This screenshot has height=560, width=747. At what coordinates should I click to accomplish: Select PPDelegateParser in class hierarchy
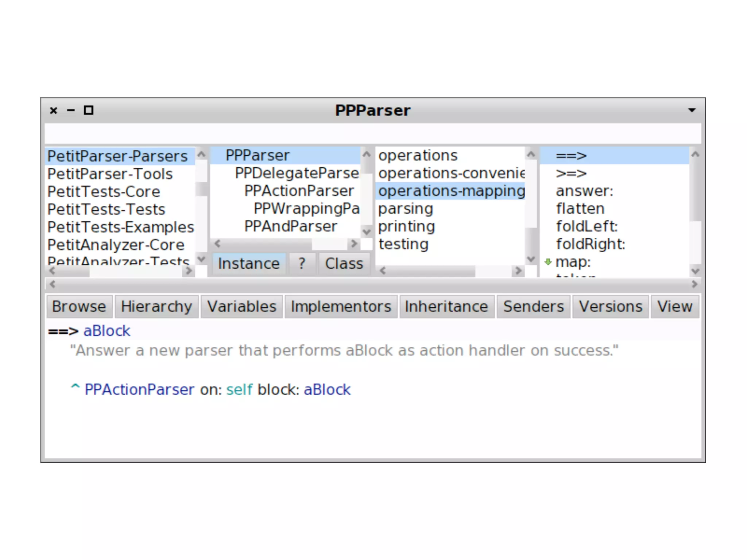click(x=297, y=173)
